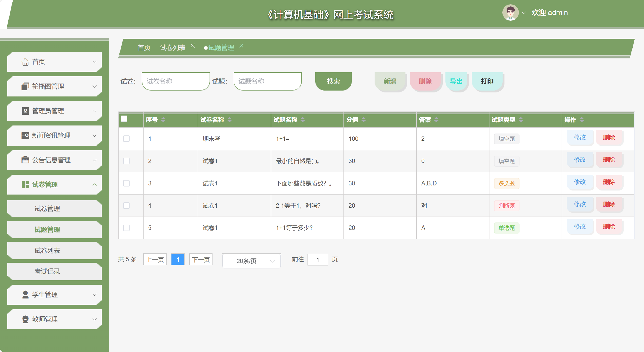Click the 试卷名称 search input field
The height and width of the screenshot is (352, 644).
(175, 81)
